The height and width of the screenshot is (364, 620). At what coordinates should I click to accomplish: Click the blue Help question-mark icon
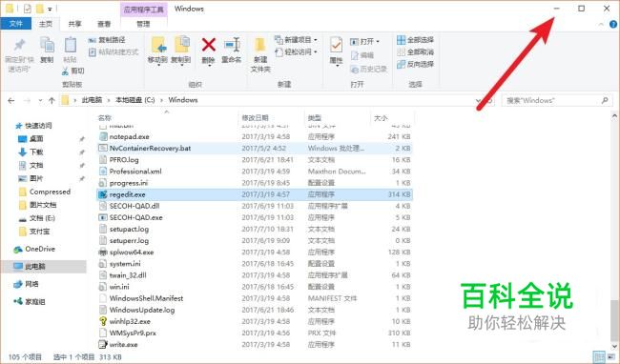click(x=613, y=24)
